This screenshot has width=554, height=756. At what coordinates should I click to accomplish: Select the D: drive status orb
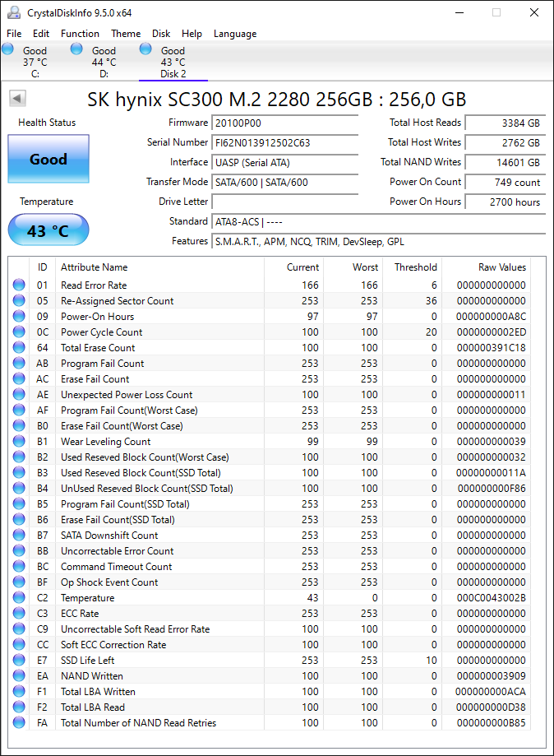pos(76,49)
